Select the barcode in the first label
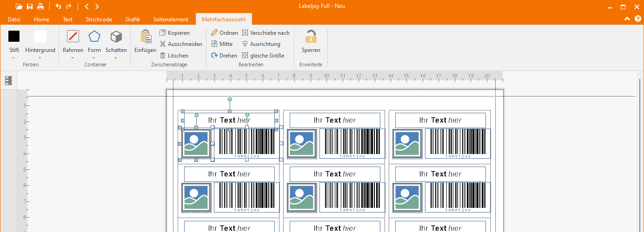This screenshot has width=644, height=232. [x=247, y=144]
